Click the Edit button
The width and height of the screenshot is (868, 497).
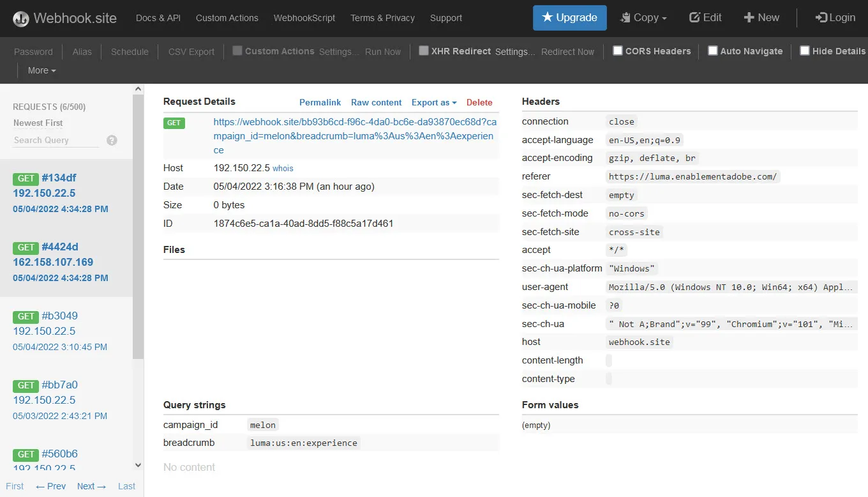coord(705,18)
